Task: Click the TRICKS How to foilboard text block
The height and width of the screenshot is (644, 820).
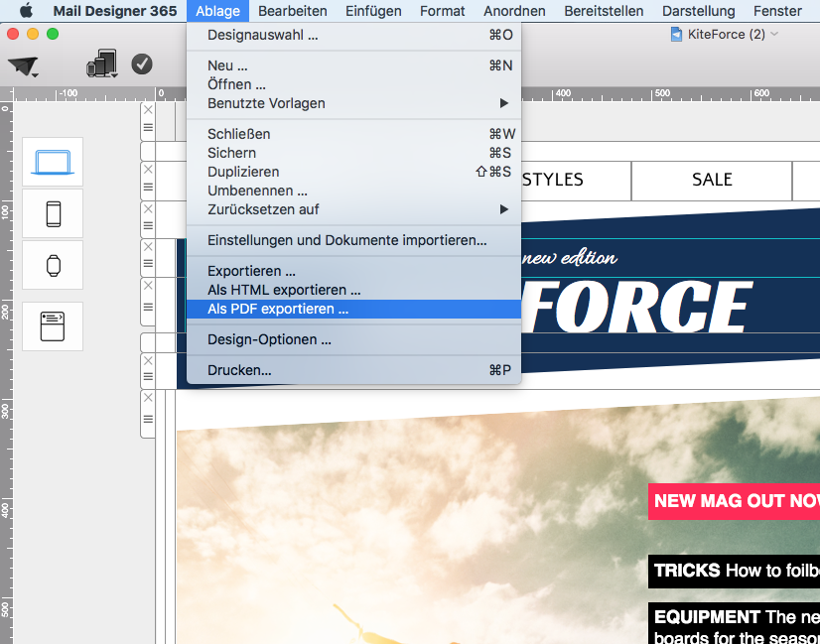Action: (x=735, y=571)
